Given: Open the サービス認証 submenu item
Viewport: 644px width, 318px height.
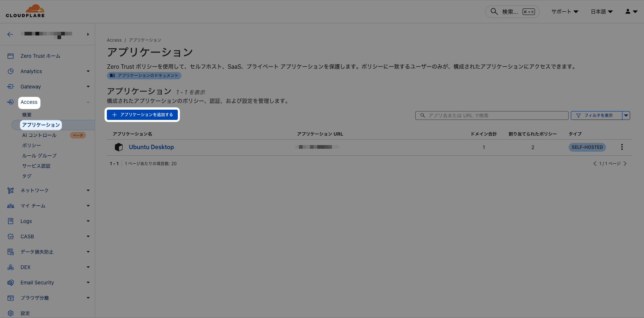Looking at the screenshot, I should [36, 166].
